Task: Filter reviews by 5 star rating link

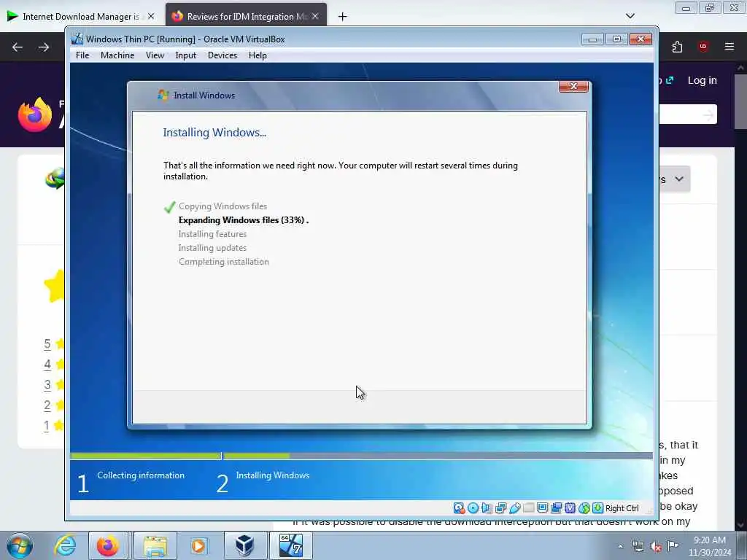Action: coord(47,344)
